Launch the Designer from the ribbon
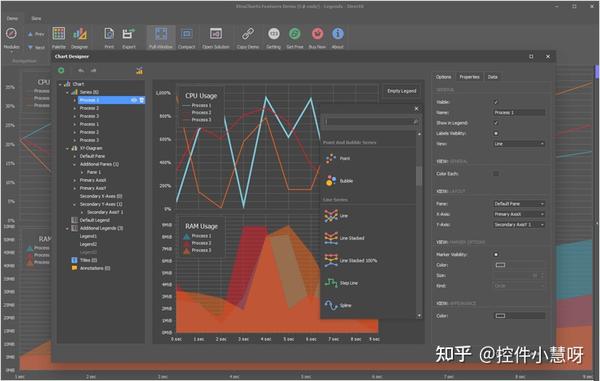This screenshot has width=600, height=381. (80, 34)
